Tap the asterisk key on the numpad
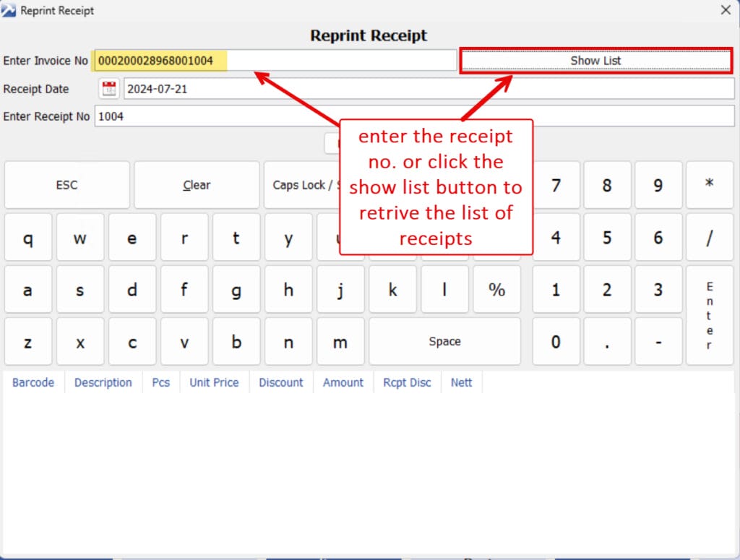 pyautogui.click(x=709, y=185)
